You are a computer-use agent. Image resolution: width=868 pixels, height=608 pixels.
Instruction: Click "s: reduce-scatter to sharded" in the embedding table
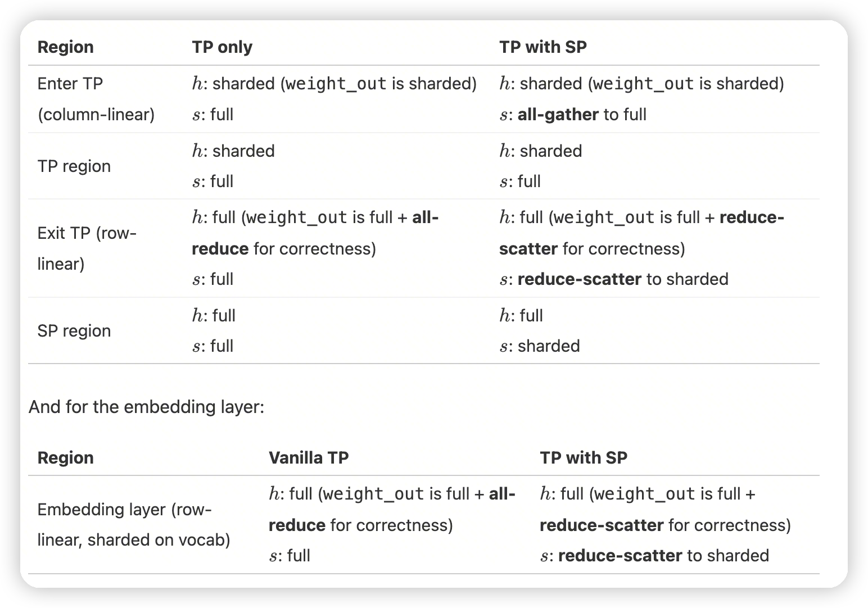tap(654, 555)
